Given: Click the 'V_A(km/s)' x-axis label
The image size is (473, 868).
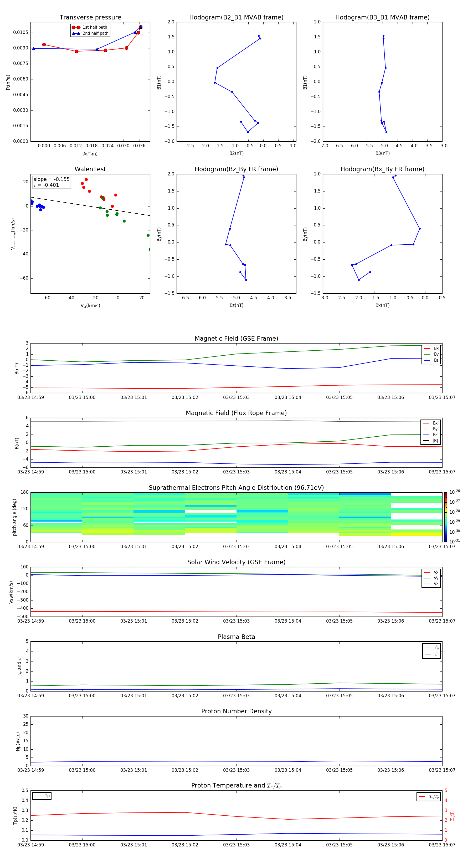Looking at the screenshot, I should (x=90, y=306).
